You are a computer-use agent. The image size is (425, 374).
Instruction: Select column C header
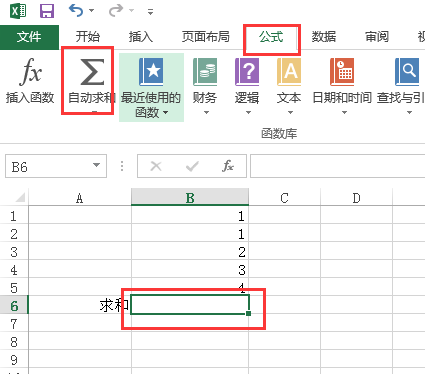coord(284,198)
